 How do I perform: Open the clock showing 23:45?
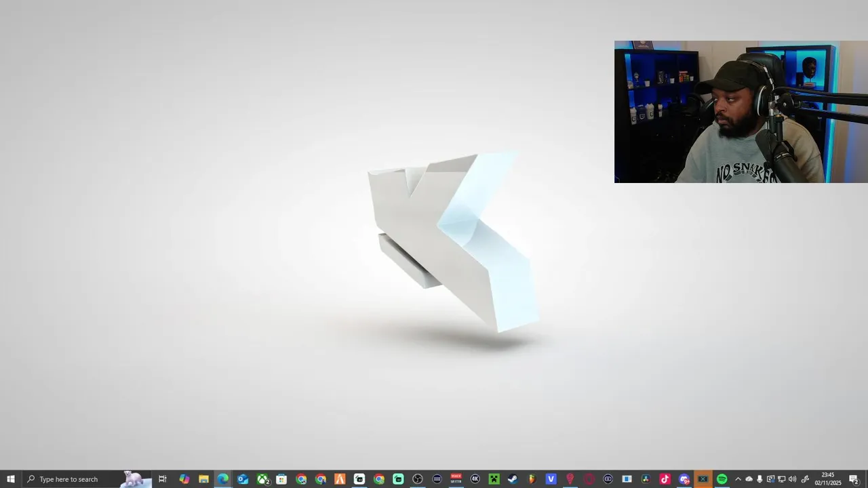(828, 479)
